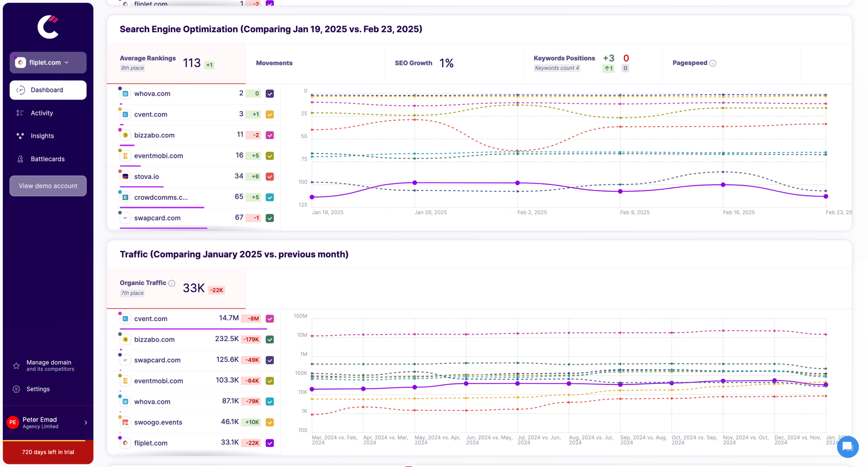868x467 pixels.
Task: Uncheck whova.com in SEO rankings list
Action: coord(270,94)
